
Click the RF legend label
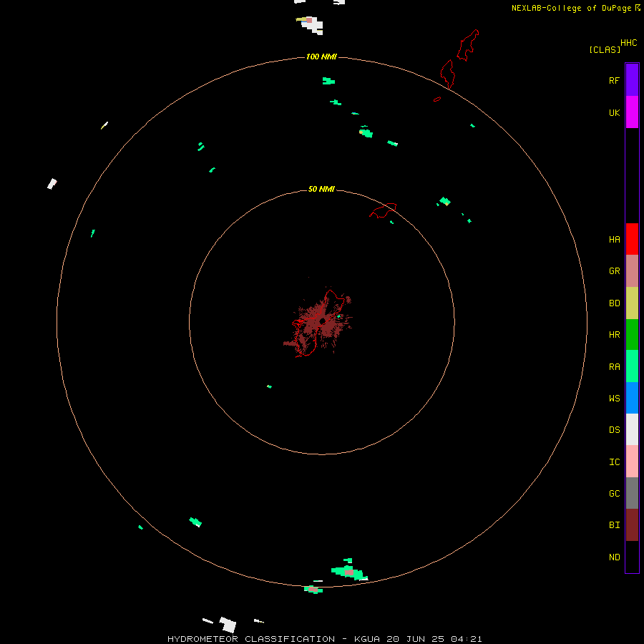614,80
